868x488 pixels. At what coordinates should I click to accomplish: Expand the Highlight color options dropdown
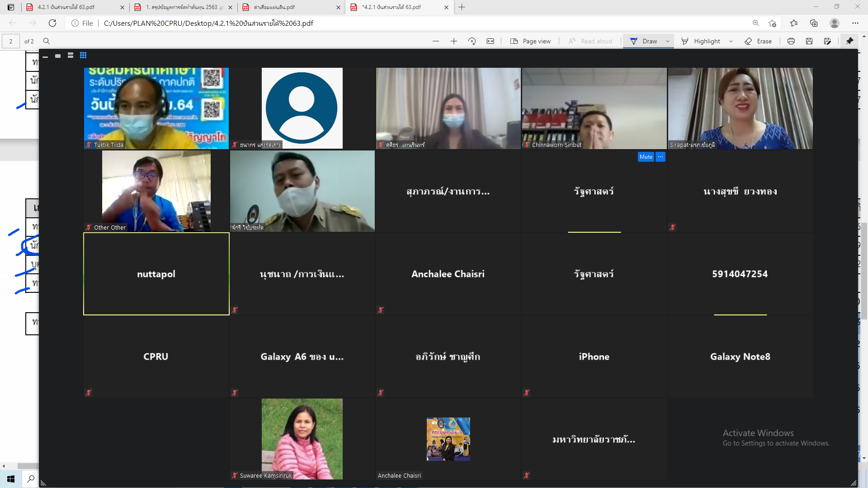tap(731, 41)
